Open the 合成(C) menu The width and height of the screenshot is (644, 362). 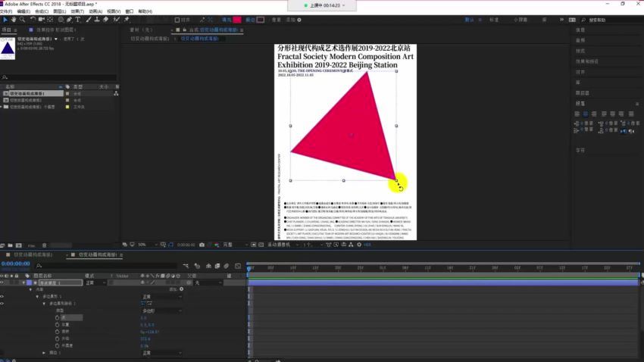(x=42, y=11)
